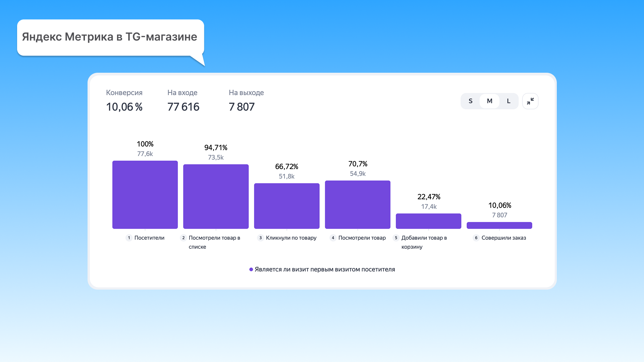The height and width of the screenshot is (362, 644).
Task: Click the legend label about first visit
Action: coord(325,269)
